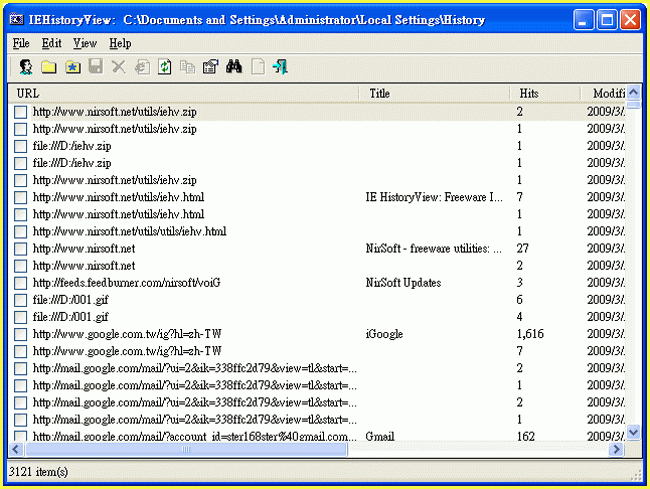Open properties via the toolbar properties icon
Image resolution: width=650 pixels, height=489 pixels.
point(210,67)
